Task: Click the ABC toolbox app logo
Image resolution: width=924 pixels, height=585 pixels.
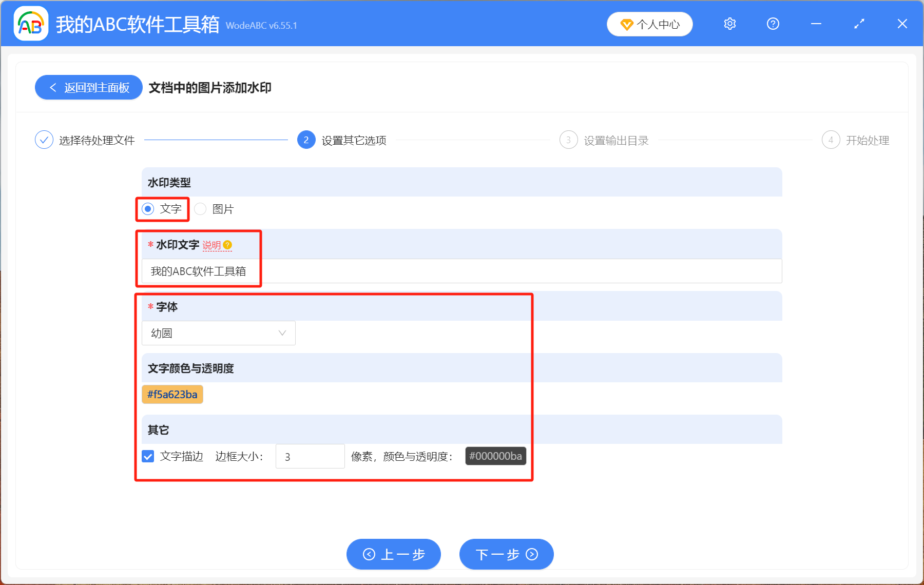Action: [x=31, y=23]
